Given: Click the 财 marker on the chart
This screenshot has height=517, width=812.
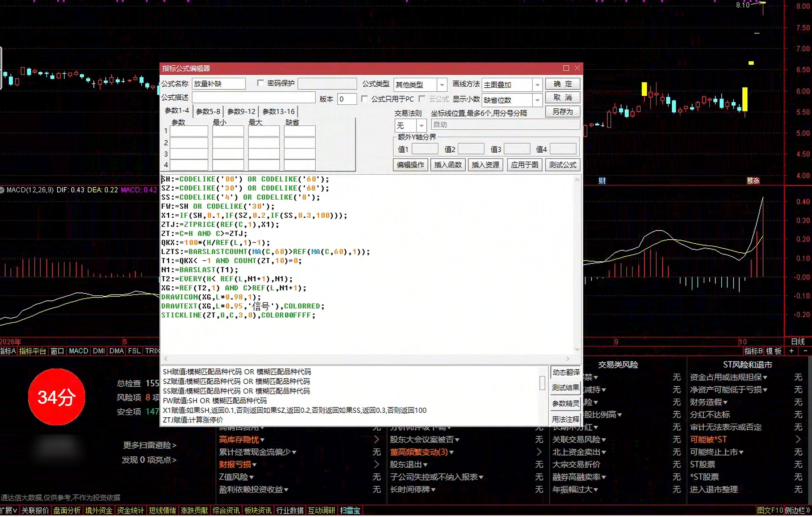Looking at the screenshot, I should 602,181.
